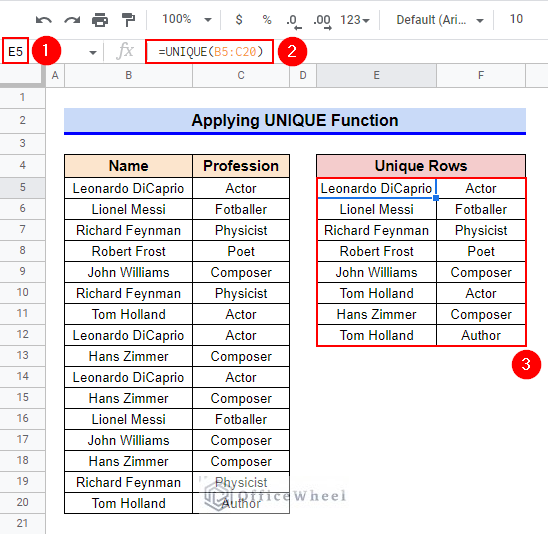Click the formula bar with =UNIQUE(B5:C20)
This screenshot has height=534, width=548.
pyautogui.click(x=210, y=52)
